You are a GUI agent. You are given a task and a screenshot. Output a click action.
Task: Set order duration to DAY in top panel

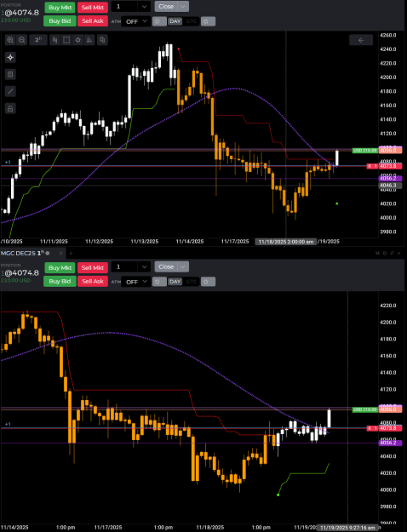pyautogui.click(x=175, y=21)
